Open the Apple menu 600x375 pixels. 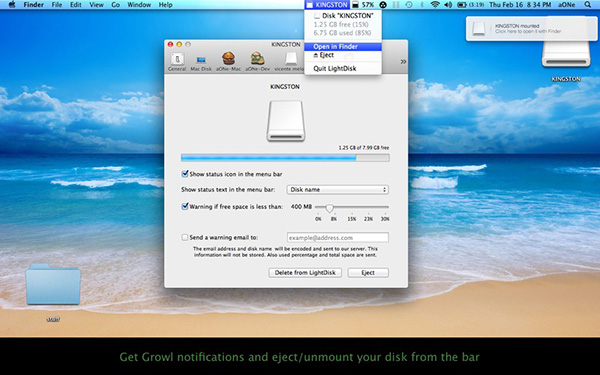pos(12,5)
